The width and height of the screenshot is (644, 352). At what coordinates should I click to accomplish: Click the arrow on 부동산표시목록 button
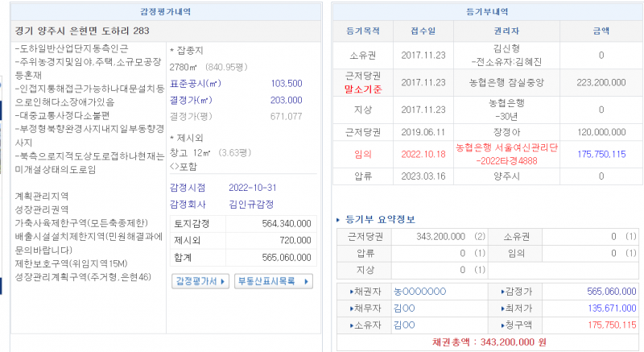[306, 281]
